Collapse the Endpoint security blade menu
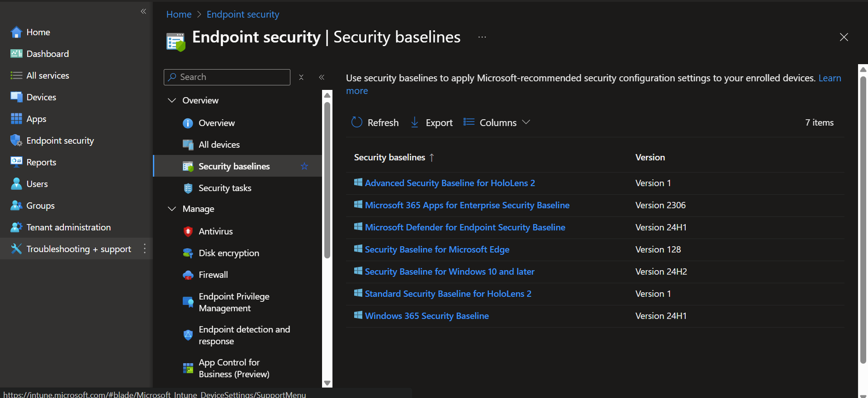Screen dimensions: 868x398 point(322,77)
